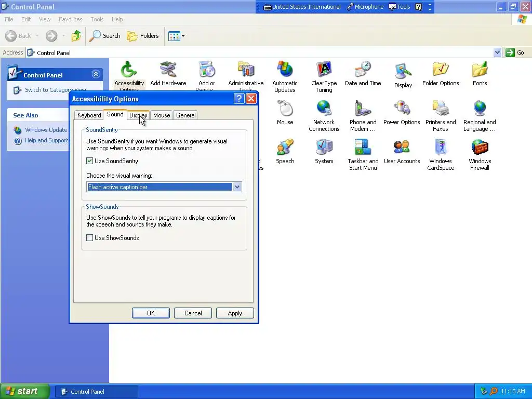Open Accessibility Options icon in Control Panel
This screenshot has width=532, height=399.
[x=129, y=75]
